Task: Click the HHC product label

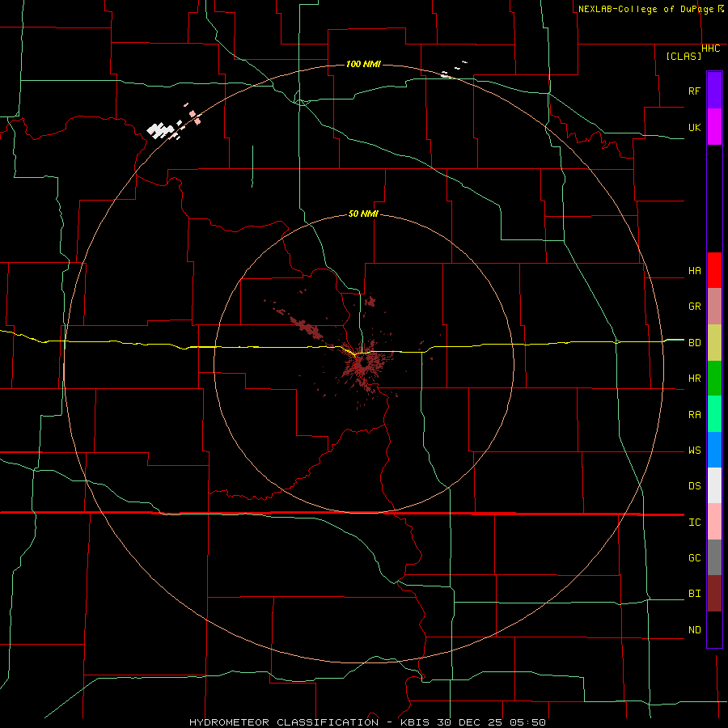Action: [711, 49]
